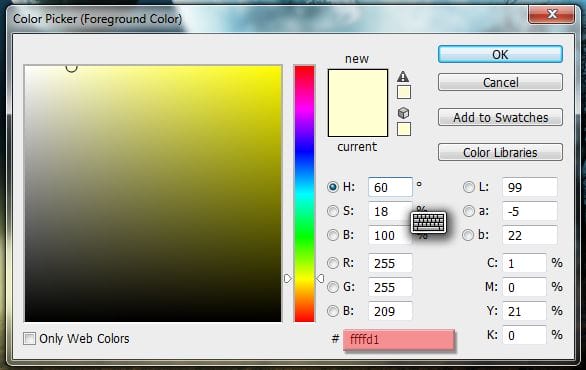The width and height of the screenshot is (586, 370).
Task: Click Add to Swatches button
Action: coord(500,117)
